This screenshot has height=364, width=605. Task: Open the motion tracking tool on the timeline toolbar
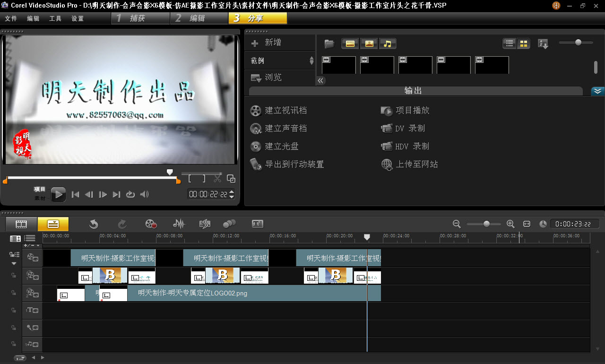[229, 224]
